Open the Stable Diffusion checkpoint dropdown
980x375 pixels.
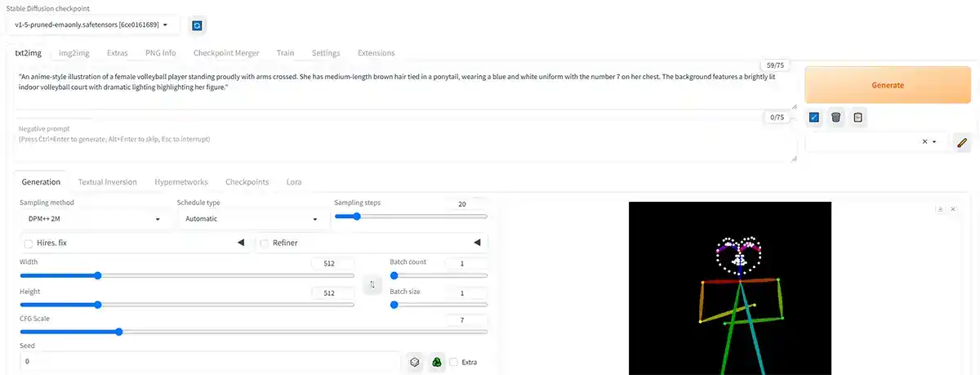click(91, 25)
